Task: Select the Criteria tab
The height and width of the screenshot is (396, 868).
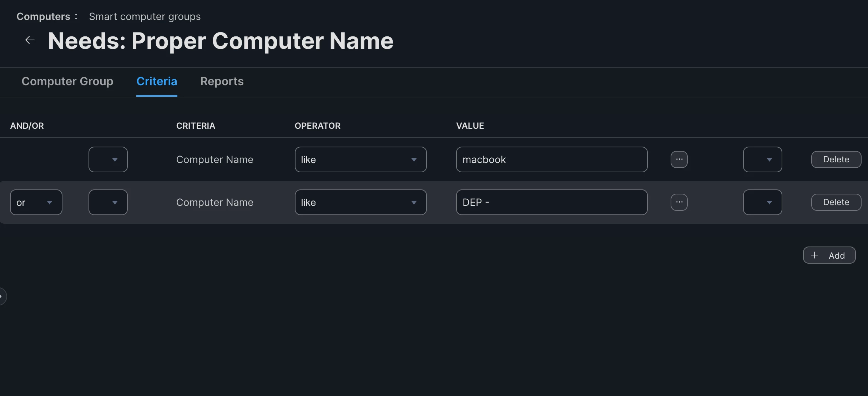Action: [x=157, y=81]
